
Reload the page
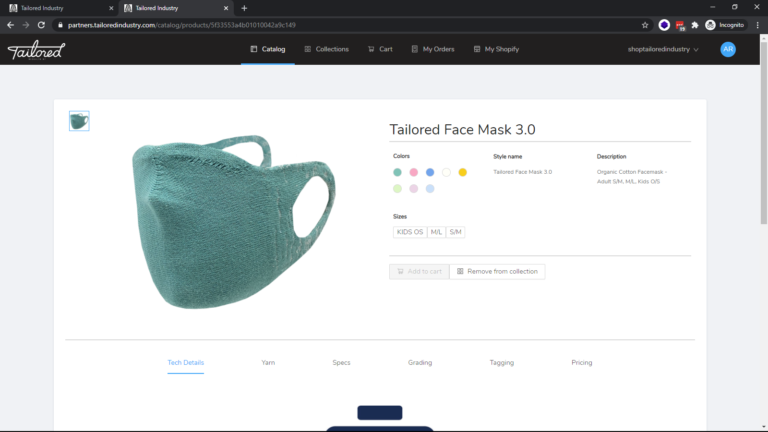[41, 24]
